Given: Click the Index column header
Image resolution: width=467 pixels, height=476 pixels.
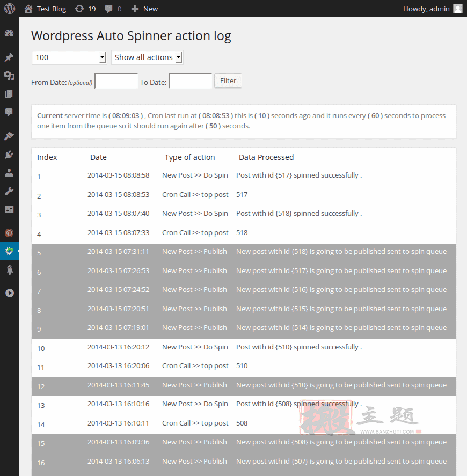Looking at the screenshot, I should coord(47,157).
